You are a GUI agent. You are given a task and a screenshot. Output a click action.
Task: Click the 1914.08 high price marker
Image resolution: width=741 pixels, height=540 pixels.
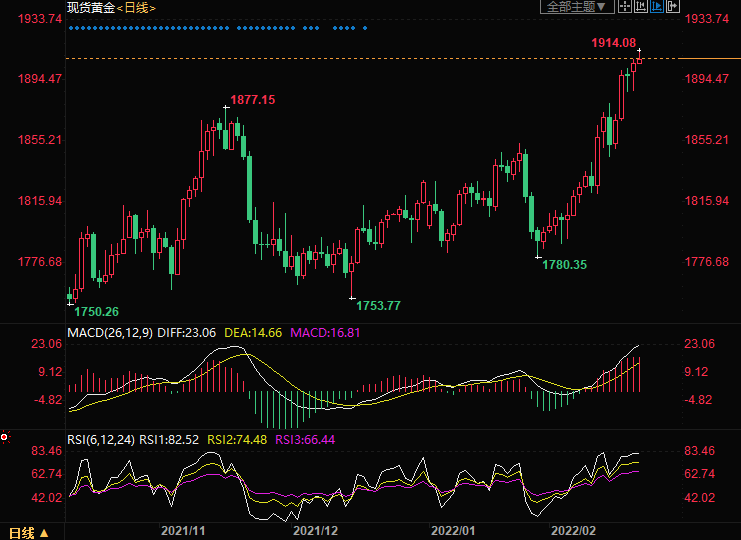pyautogui.click(x=613, y=42)
